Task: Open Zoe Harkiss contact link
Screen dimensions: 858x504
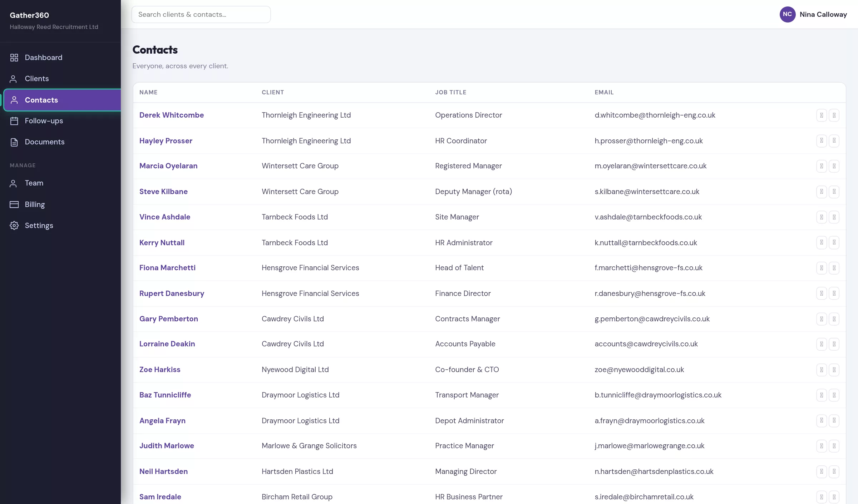Action: [x=160, y=370]
